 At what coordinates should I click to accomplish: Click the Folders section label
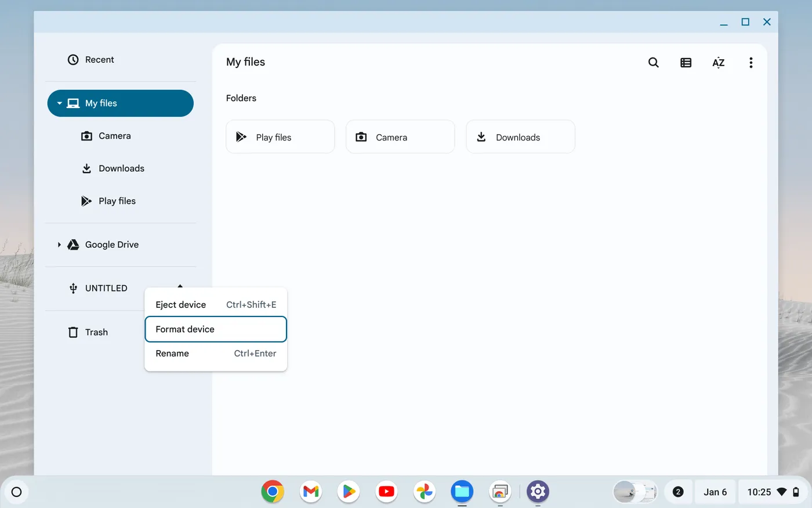tap(241, 98)
